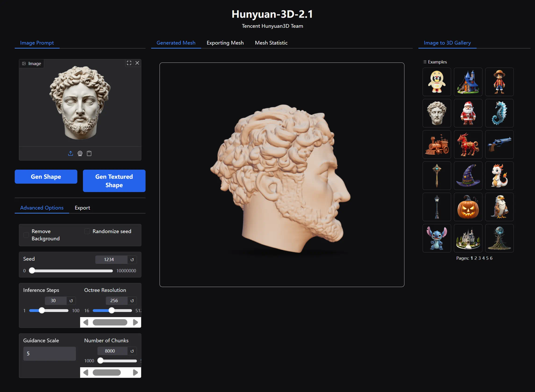This screenshot has height=392, width=535.
Task: Select the pumpkin example thumbnail
Action: pos(468,207)
